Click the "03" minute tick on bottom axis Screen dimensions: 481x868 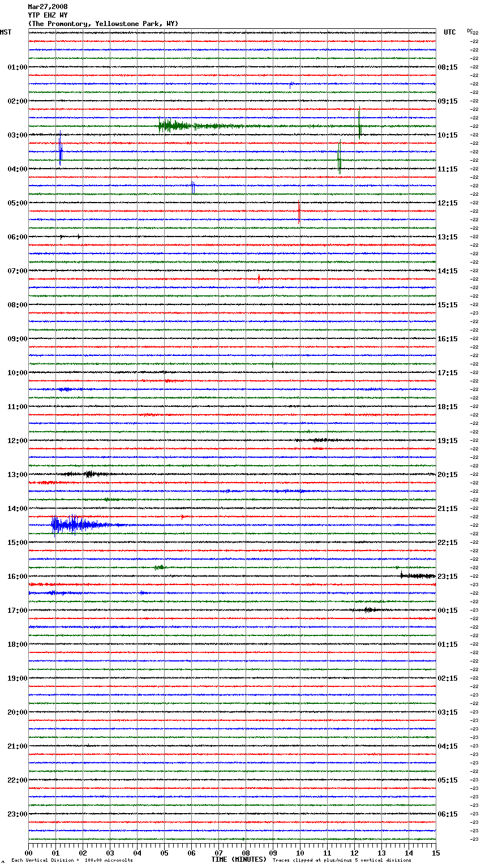110,853
